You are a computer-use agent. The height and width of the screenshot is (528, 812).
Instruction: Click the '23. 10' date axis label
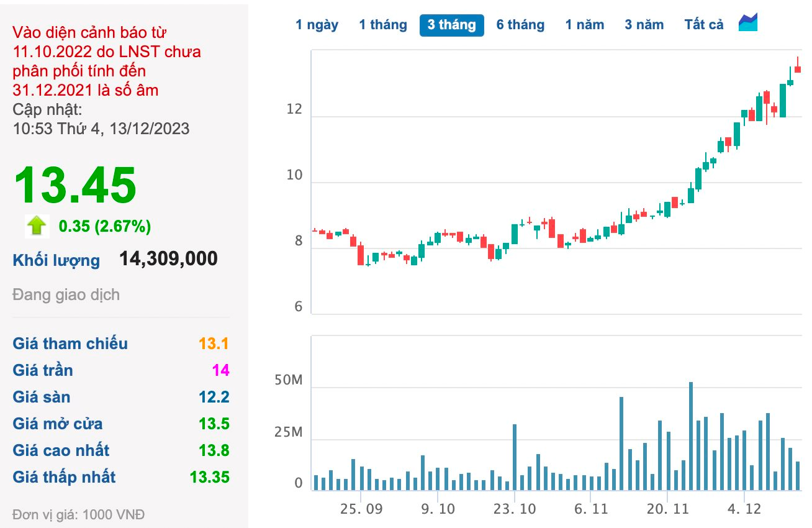point(514,509)
